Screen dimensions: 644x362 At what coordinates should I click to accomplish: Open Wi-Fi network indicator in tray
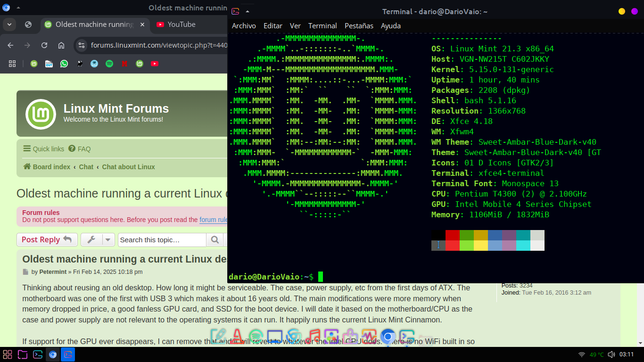[x=582, y=354]
